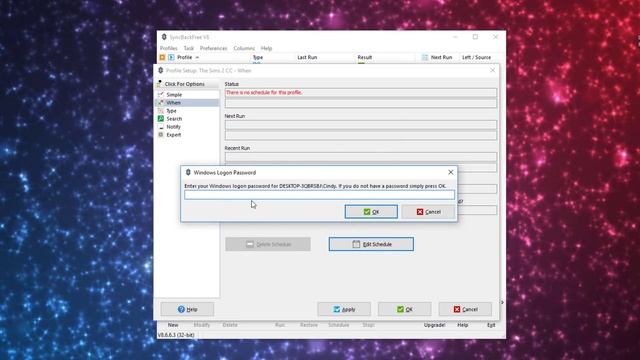Click Schedule in the SyncBackFree bottom toolbar
Viewport: 640px width, 360px height.
pyautogui.click(x=339, y=325)
